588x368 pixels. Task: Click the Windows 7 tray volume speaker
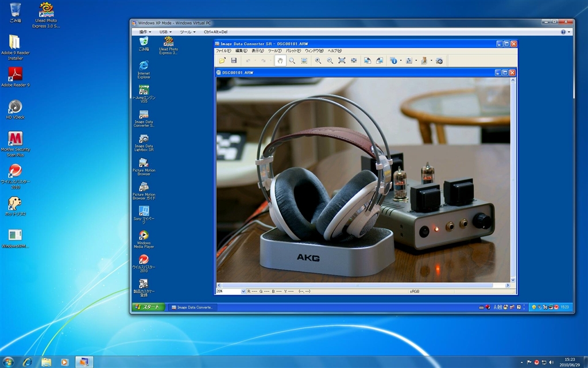pyautogui.click(x=551, y=362)
